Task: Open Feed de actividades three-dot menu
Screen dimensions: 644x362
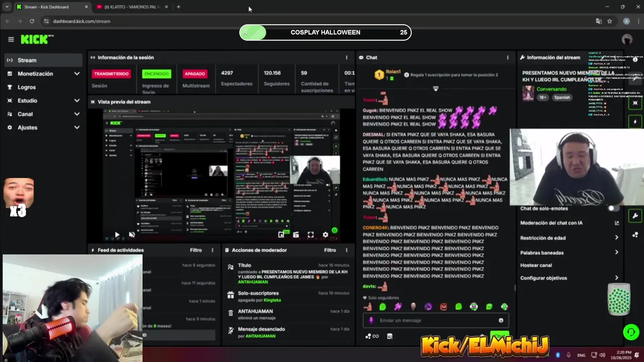Action: (x=212, y=250)
